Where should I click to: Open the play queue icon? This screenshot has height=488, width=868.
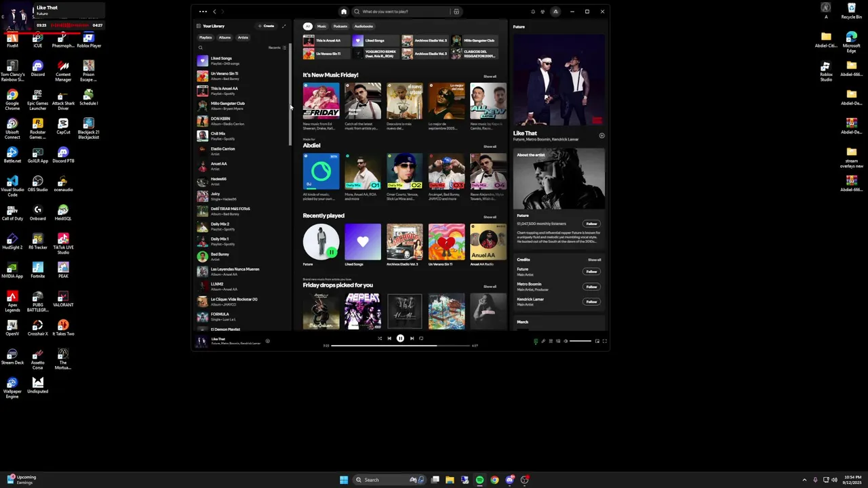551,341
